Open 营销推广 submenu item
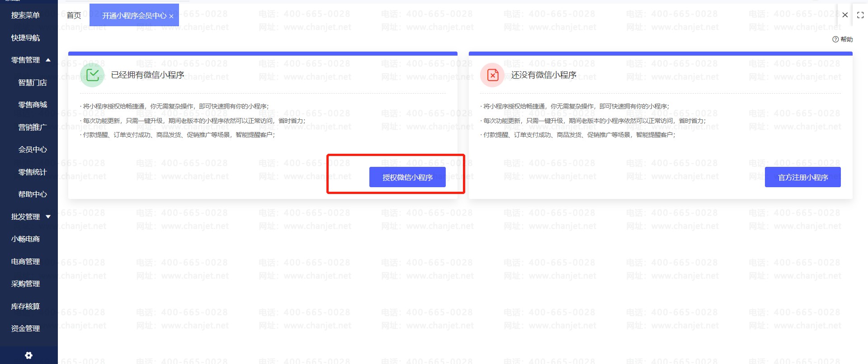This screenshot has height=364, width=868. [33, 127]
